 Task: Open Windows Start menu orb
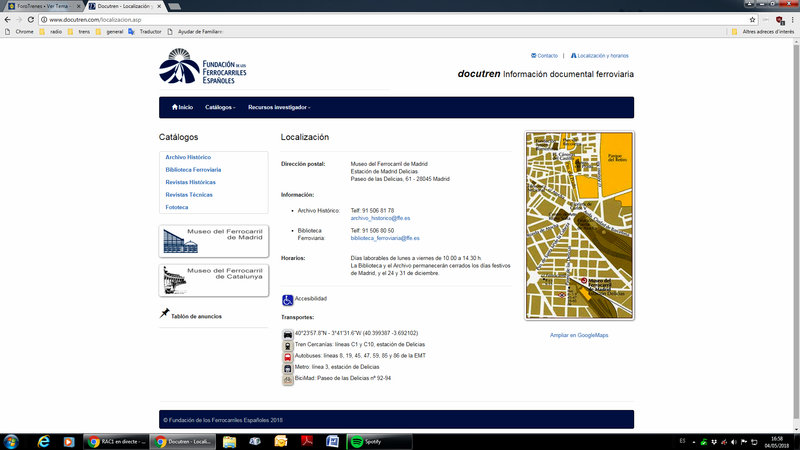(x=11, y=442)
